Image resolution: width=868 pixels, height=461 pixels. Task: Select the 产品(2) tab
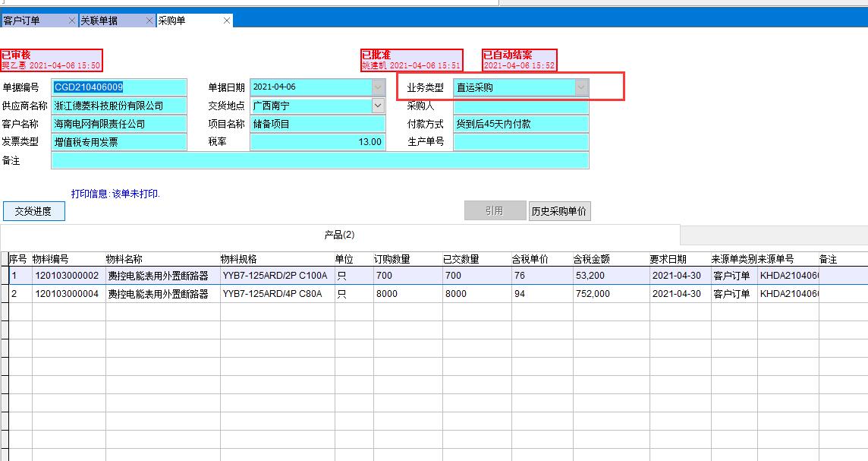click(x=339, y=235)
